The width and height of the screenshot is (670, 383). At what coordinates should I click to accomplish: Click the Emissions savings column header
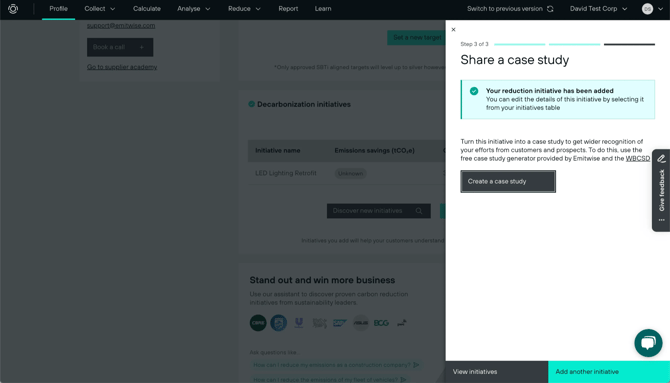point(374,150)
